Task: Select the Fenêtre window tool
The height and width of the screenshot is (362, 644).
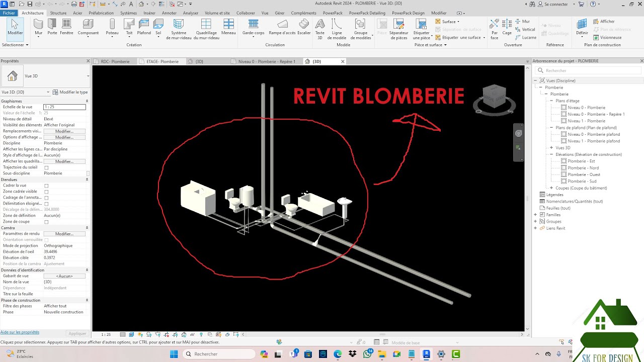Action: click(66, 27)
